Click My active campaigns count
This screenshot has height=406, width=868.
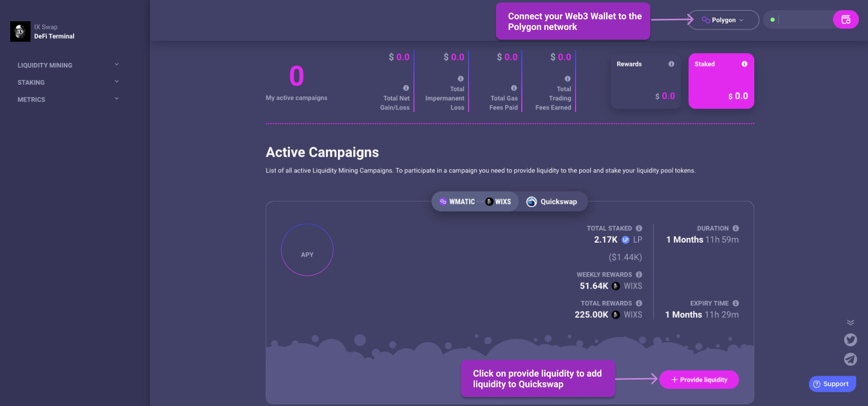point(296,76)
